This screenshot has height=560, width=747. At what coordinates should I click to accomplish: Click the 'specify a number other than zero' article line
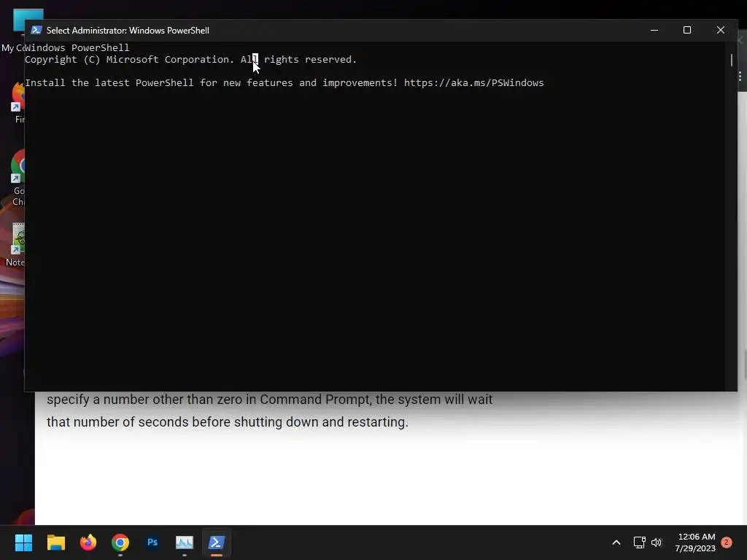click(270, 399)
